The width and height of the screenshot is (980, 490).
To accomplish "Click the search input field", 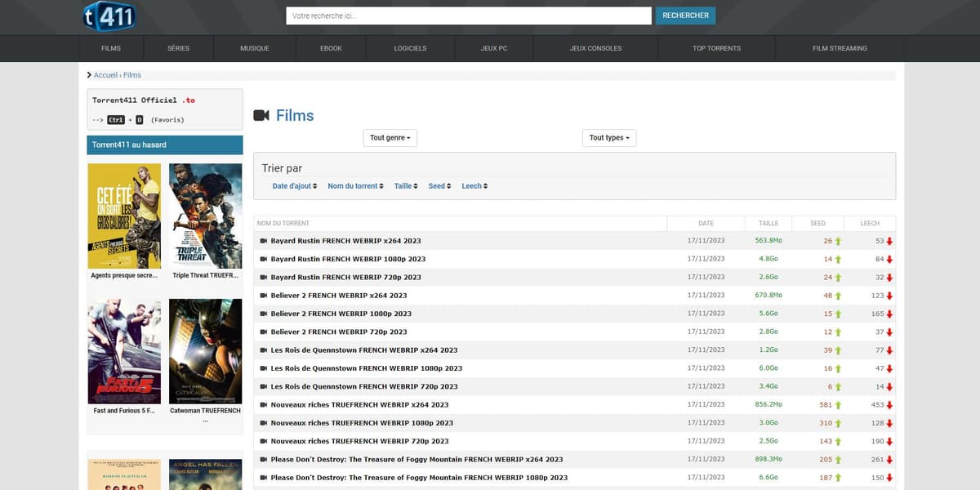I will pyautogui.click(x=469, y=16).
